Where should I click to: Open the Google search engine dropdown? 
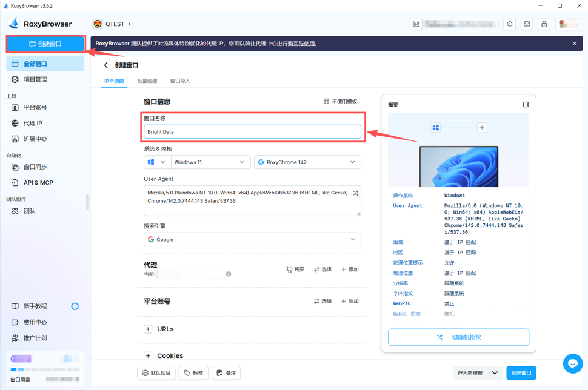point(252,240)
